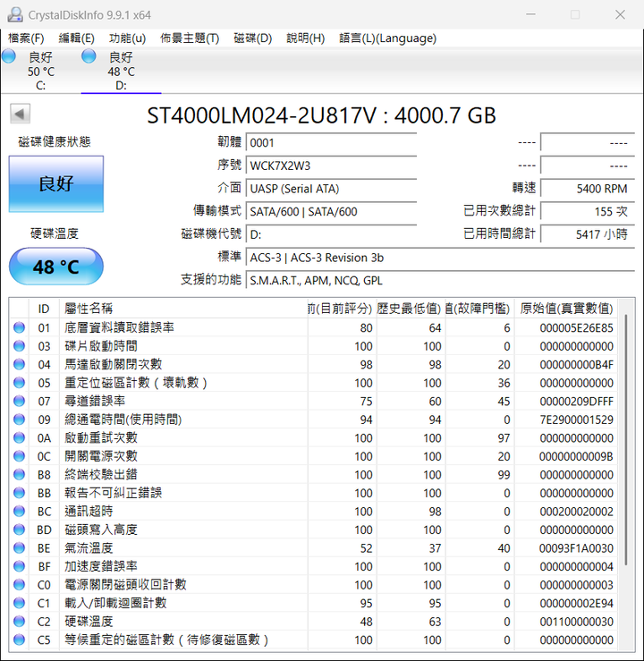The height and width of the screenshot is (661, 644).
Task: Click the status orb of attribute BD
Action: [19, 530]
